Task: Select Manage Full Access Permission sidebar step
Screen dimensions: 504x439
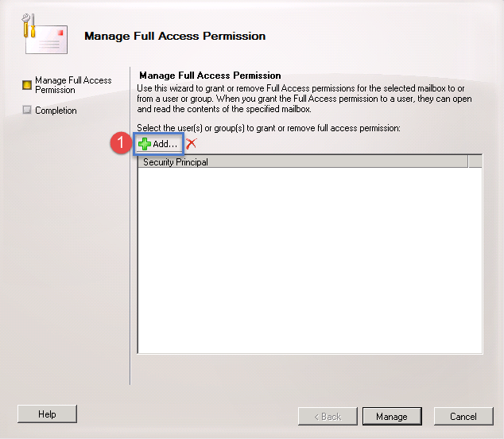Action: point(73,85)
